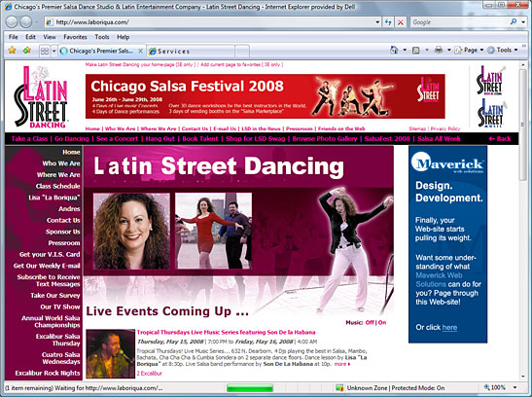This screenshot has width=532, height=397.
Task: Click Take a Class in black navbar
Action: pos(29,138)
